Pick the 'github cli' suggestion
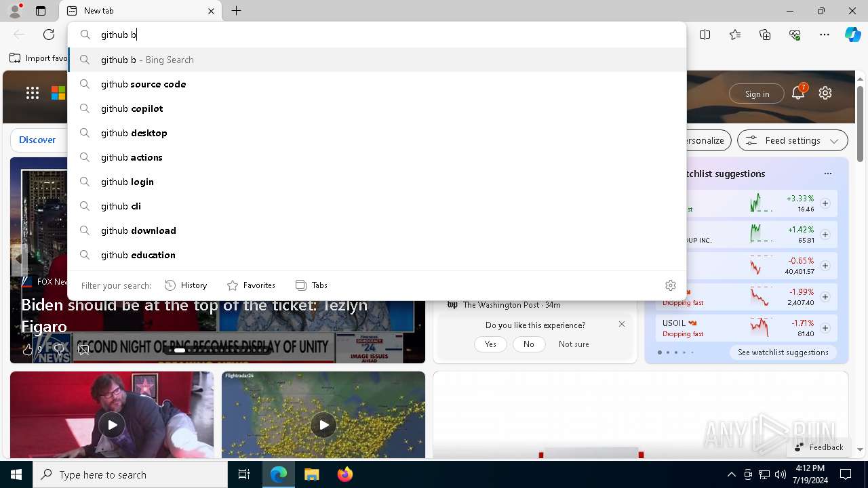The width and height of the screenshot is (868, 488). coord(377,206)
